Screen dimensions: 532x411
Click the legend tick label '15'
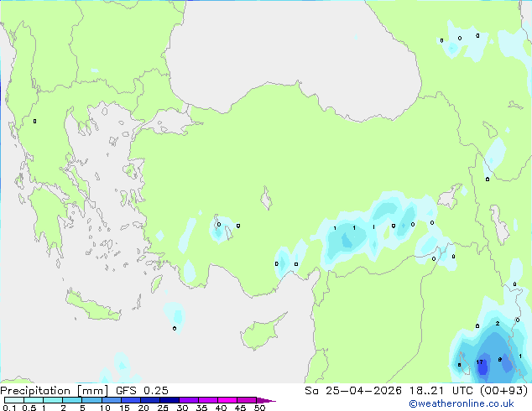124,408
